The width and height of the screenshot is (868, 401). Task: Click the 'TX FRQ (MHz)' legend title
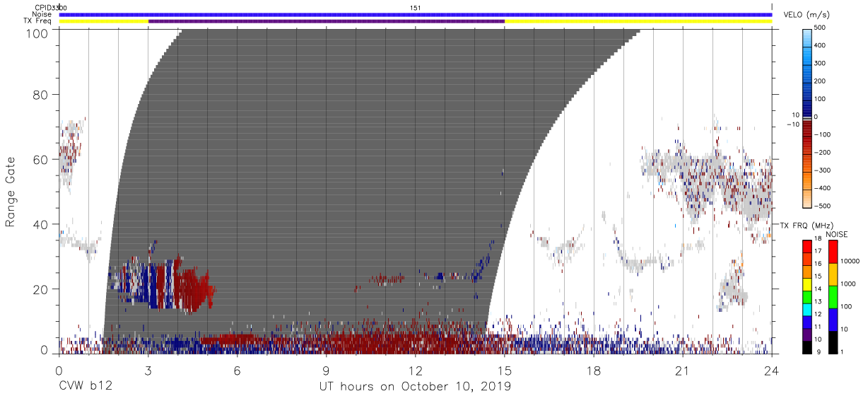pyautogui.click(x=805, y=225)
